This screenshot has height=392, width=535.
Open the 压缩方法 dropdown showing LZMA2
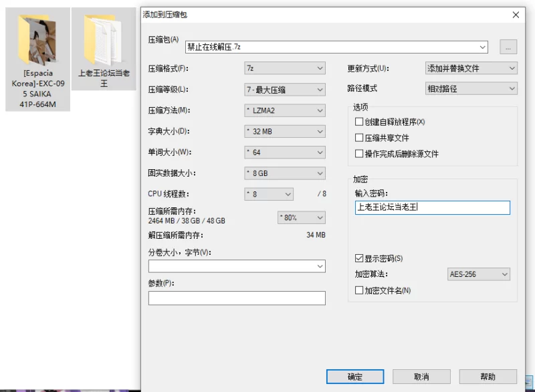tap(285, 110)
